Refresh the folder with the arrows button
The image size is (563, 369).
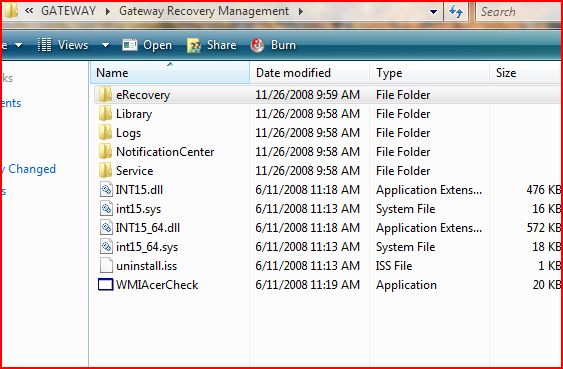tap(456, 12)
